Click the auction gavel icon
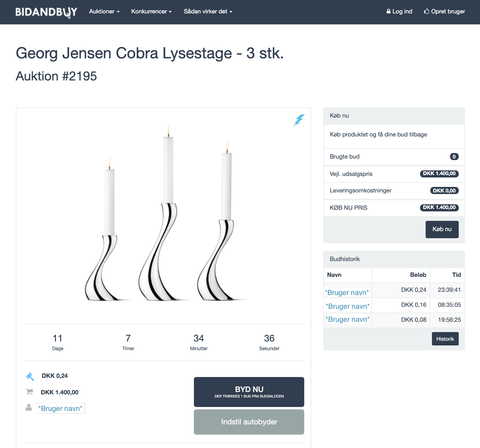 point(30,376)
